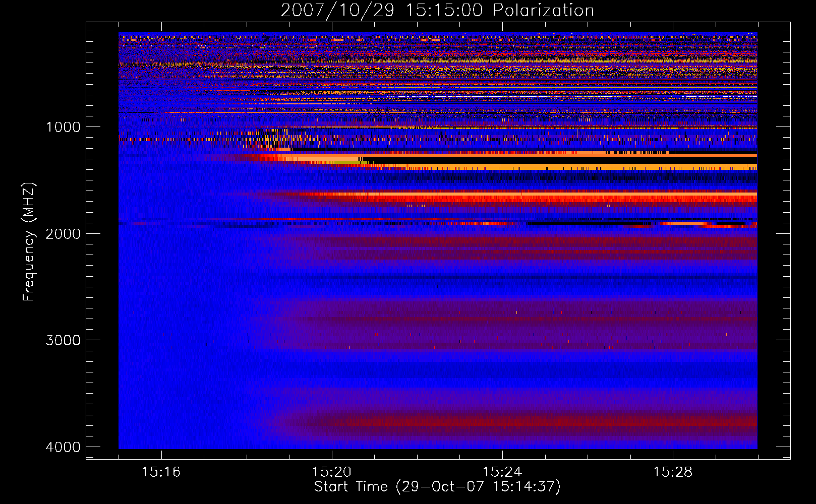This screenshot has width=816, height=504.
Task: Click the 3000 frequency tick label
Action: [x=63, y=340]
